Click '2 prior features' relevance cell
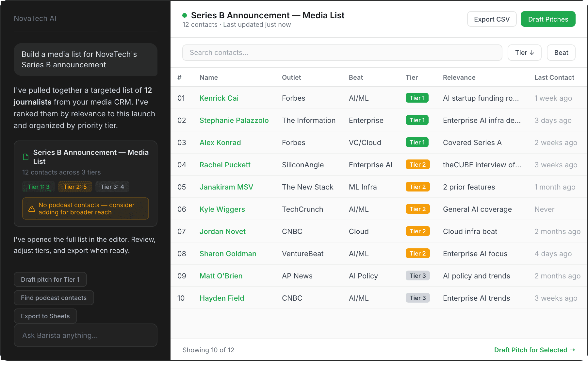The height and width of the screenshot is (366, 588). point(469,187)
